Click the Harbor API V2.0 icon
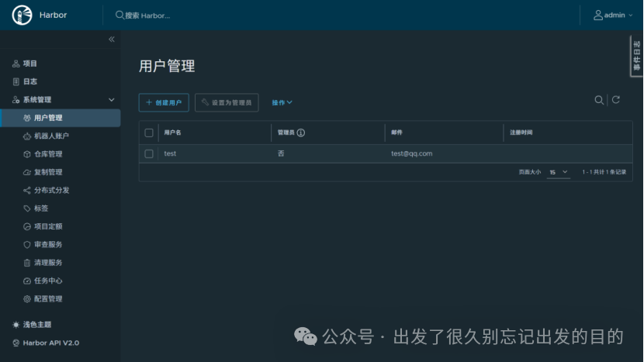 (x=16, y=343)
